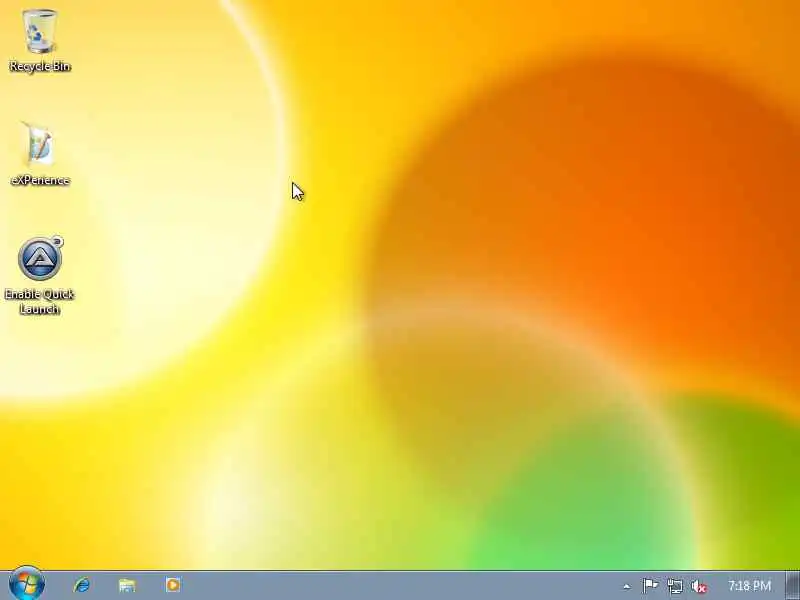The width and height of the screenshot is (800, 600).
Task: Click the muted volume speaker icon
Action: tap(699, 586)
